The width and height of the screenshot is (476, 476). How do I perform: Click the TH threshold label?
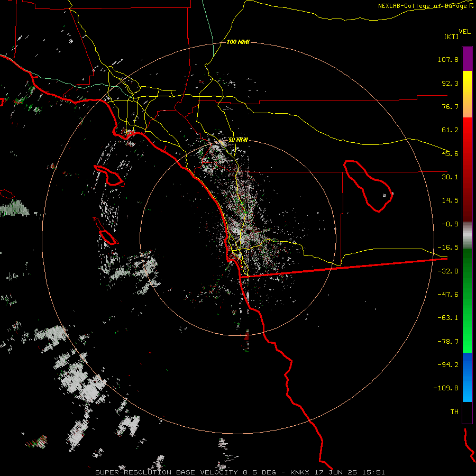click(454, 412)
